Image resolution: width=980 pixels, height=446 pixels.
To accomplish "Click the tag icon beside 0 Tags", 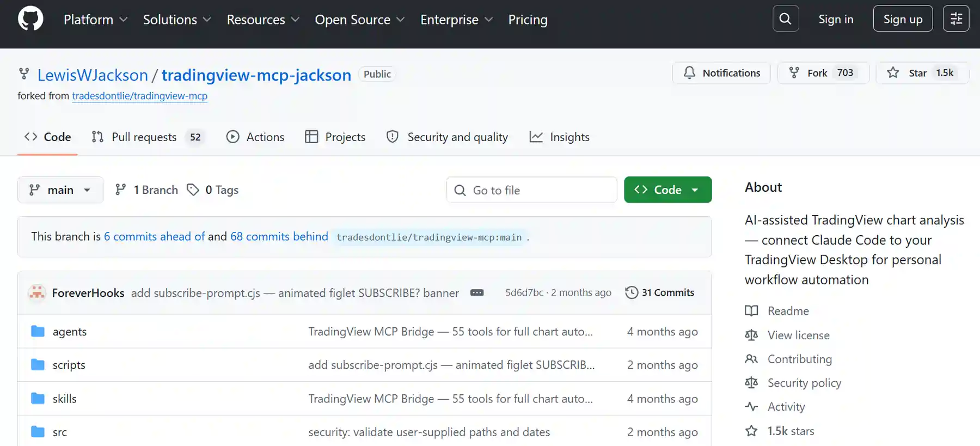I will (193, 190).
